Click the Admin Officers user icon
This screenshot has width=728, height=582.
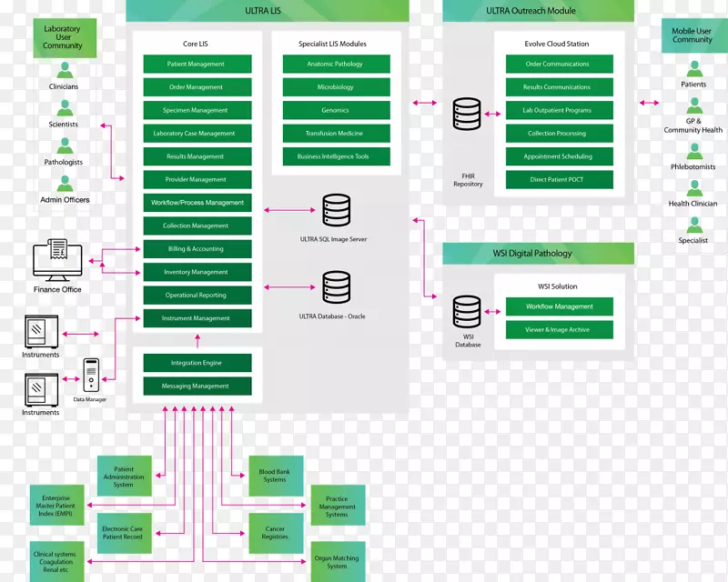tap(65, 184)
